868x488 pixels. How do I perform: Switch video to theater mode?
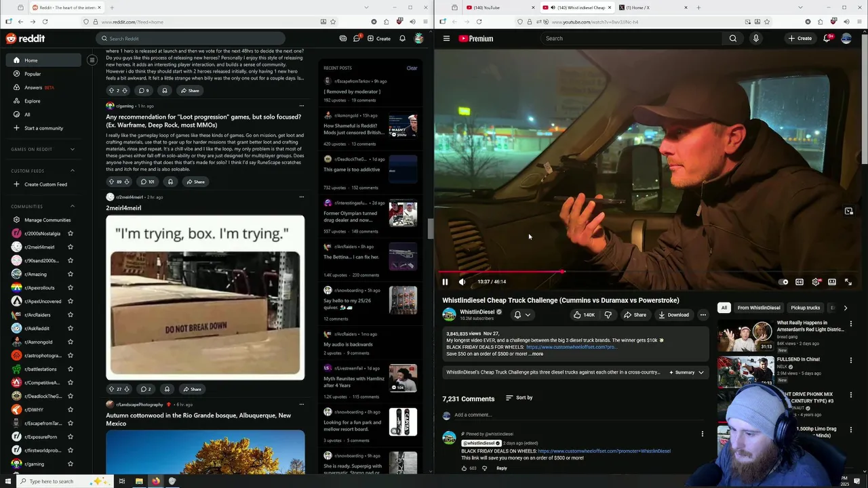pos(832,282)
